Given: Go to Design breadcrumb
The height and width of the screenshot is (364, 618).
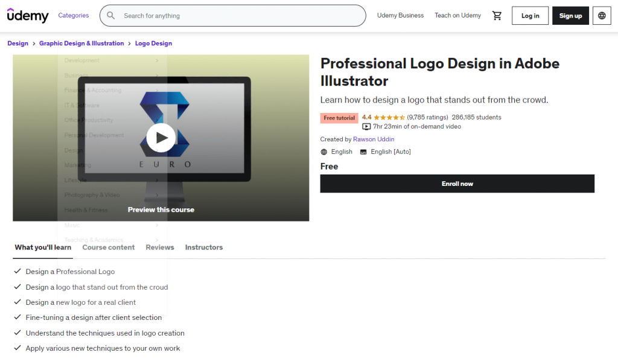Looking at the screenshot, I should 18,43.
